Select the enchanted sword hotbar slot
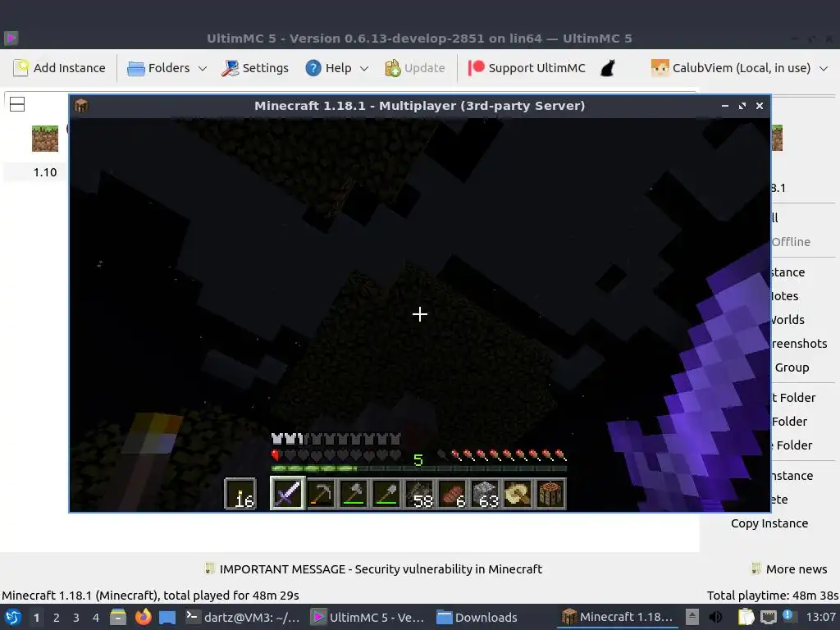The width and height of the screenshot is (840, 630). 287,493
